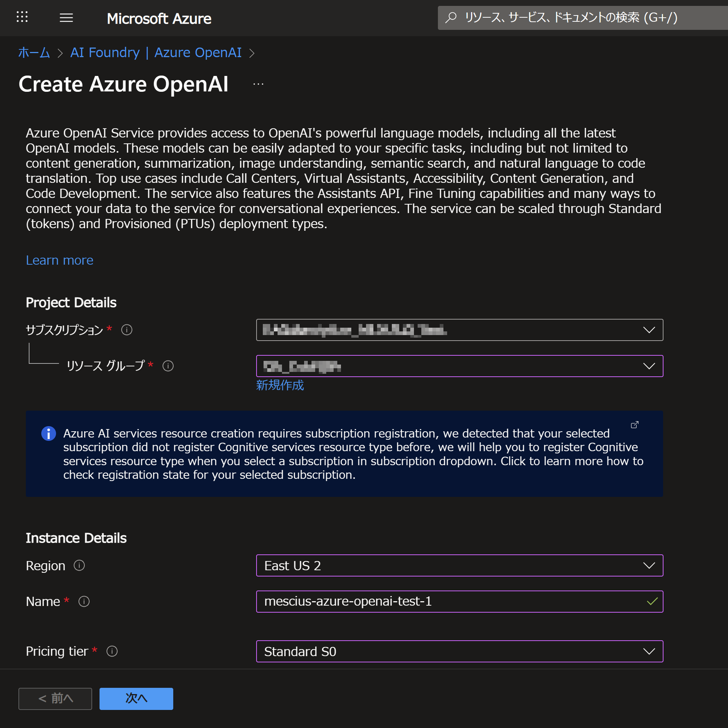
Task: Click the Pricing tier label text
Action: (x=57, y=651)
